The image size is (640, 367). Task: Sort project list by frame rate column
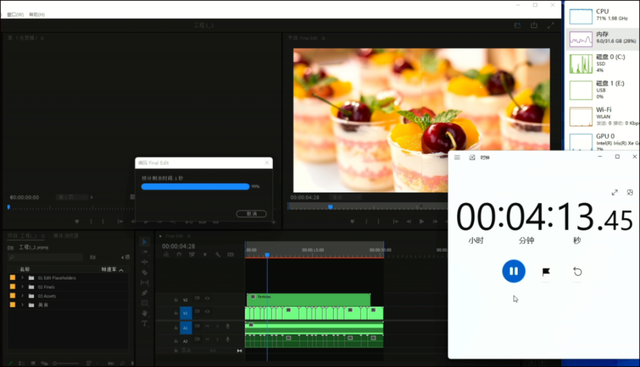[x=109, y=269]
